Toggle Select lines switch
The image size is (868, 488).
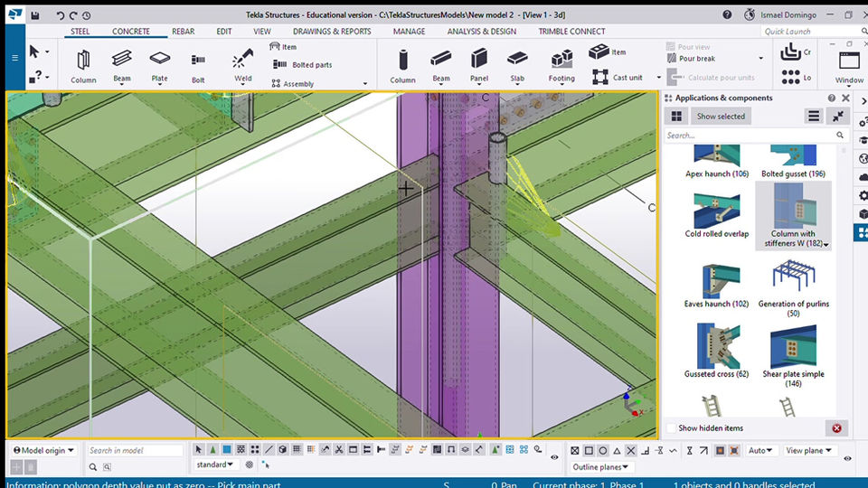click(x=269, y=450)
